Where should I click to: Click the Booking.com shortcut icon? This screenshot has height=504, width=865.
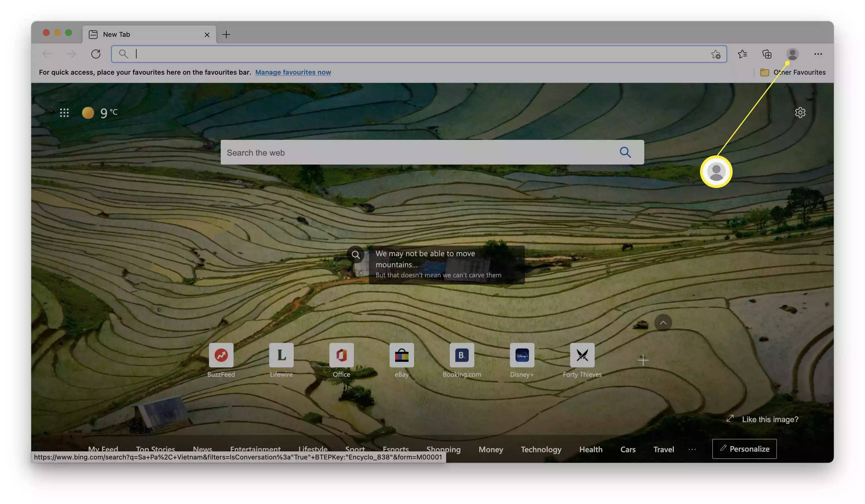click(x=461, y=354)
